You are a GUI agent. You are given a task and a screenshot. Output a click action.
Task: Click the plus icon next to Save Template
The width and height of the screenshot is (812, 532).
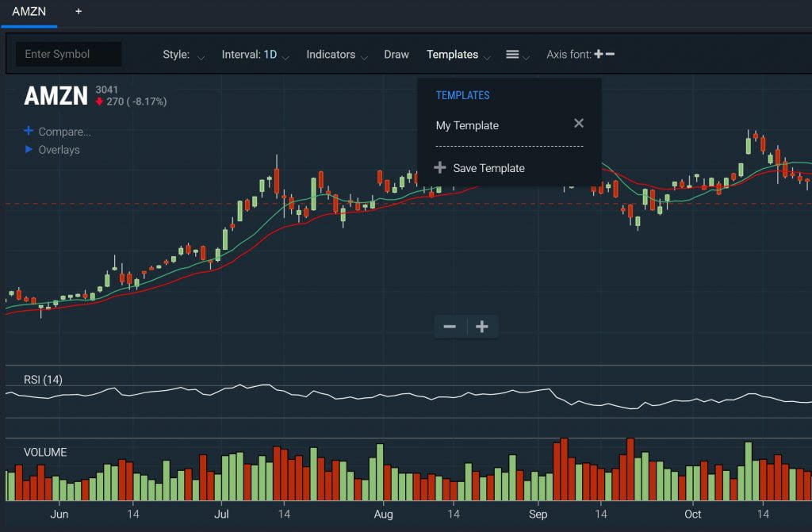pos(439,167)
